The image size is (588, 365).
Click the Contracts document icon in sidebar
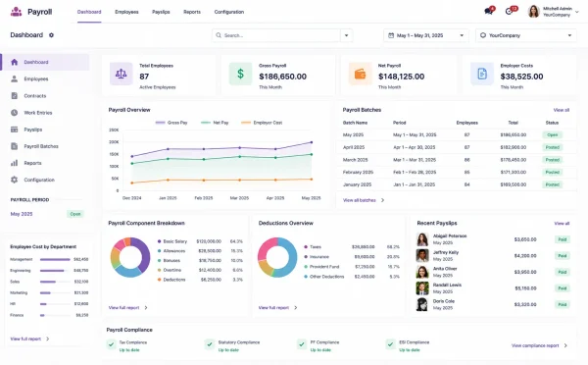click(x=15, y=96)
